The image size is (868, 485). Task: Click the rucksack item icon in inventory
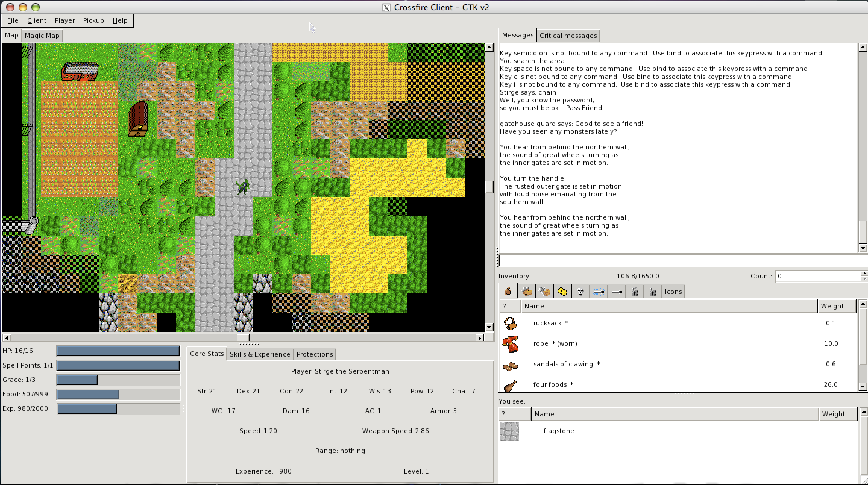pyautogui.click(x=508, y=323)
